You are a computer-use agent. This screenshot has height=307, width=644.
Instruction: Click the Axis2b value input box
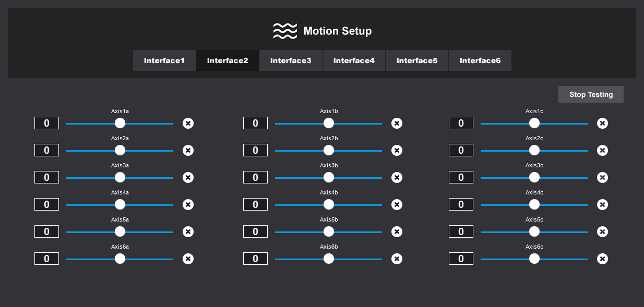coord(255,150)
